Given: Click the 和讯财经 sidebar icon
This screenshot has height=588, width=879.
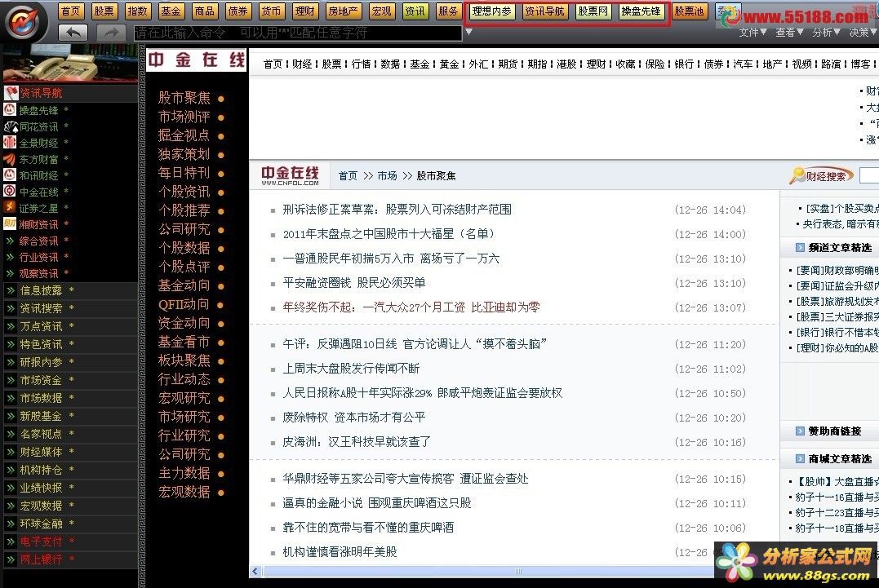Looking at the screenshot, I should pos(10,175).
